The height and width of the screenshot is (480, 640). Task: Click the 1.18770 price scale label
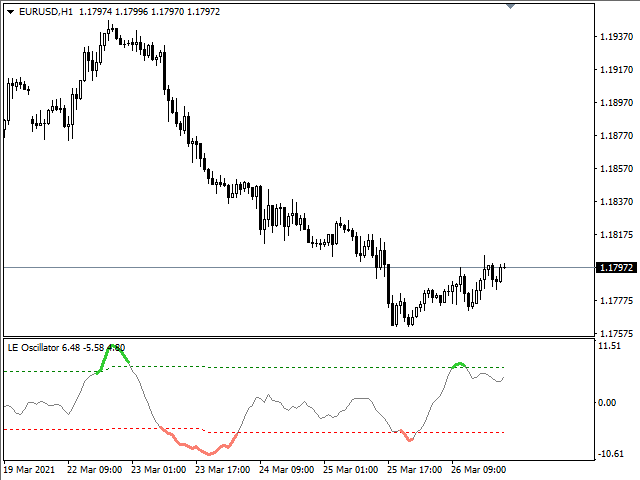(x=616, y=136)
